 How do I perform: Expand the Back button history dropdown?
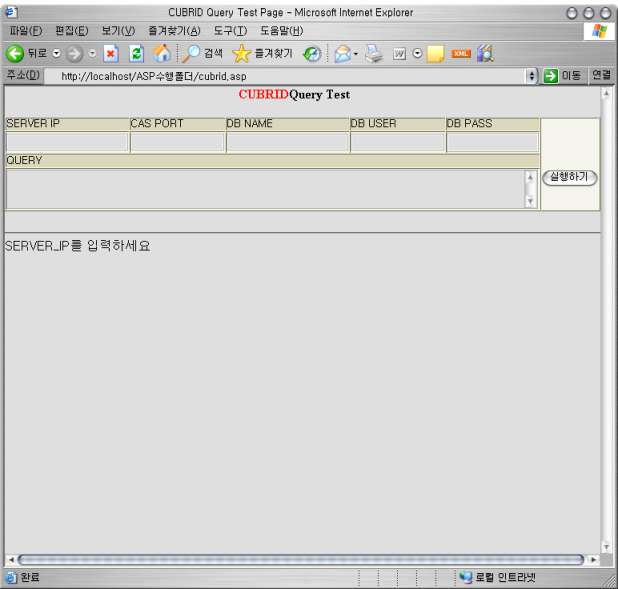(x=56, y=53)
